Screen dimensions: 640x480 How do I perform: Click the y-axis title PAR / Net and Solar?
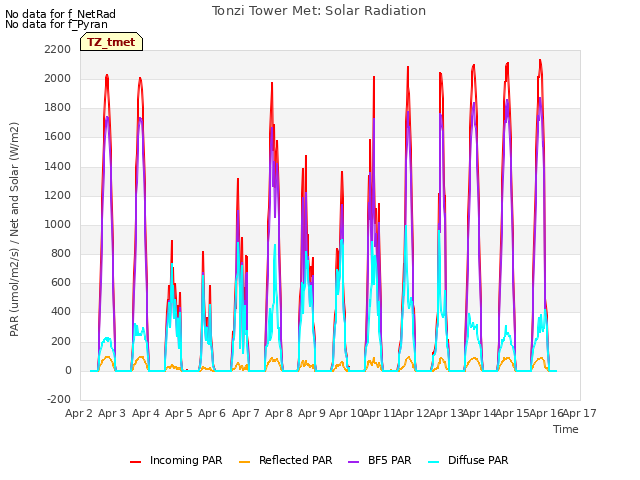tap(14, 229)
